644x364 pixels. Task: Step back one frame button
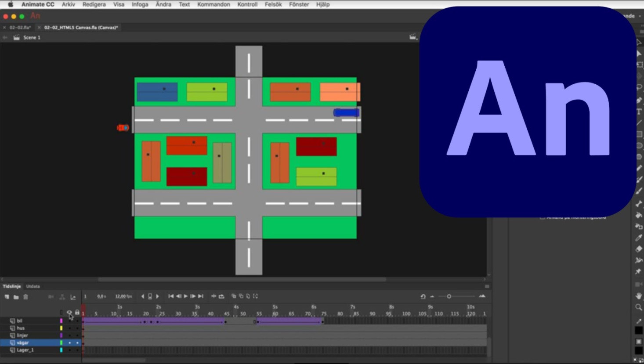pos(178,296)
